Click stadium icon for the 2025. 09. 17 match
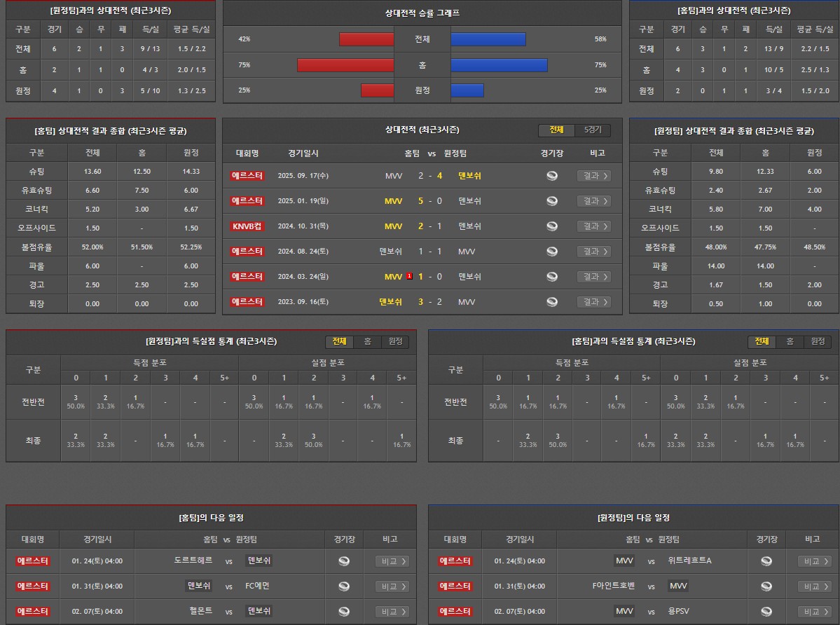Viewport: 840px width, 625px height. click(552, 176)
